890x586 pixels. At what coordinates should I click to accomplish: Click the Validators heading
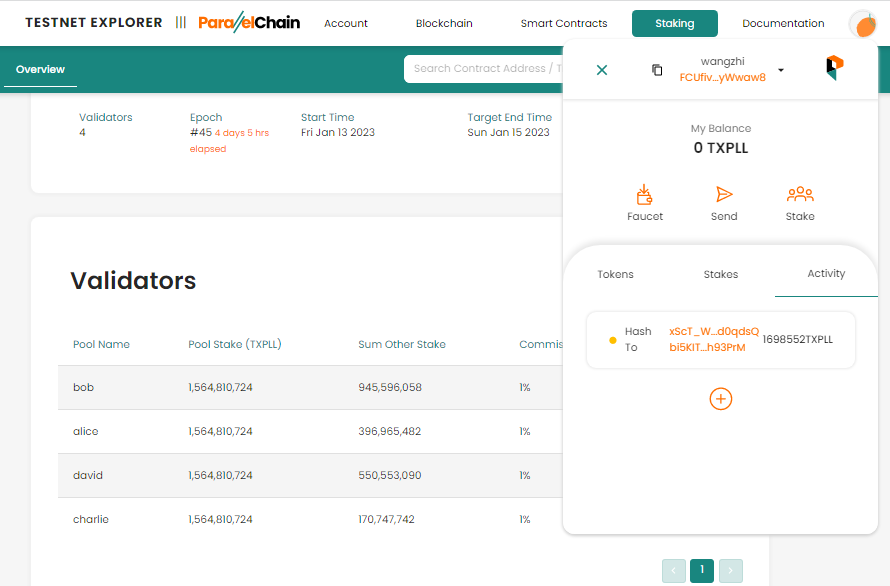133,281
